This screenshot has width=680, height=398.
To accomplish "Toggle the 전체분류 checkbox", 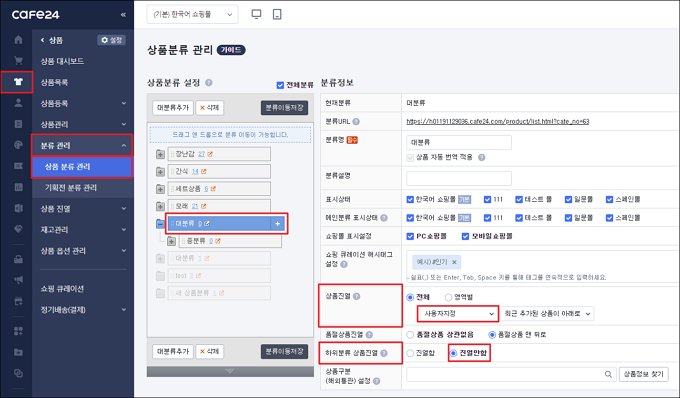I will pyautogui.click(x=280, y=85).
